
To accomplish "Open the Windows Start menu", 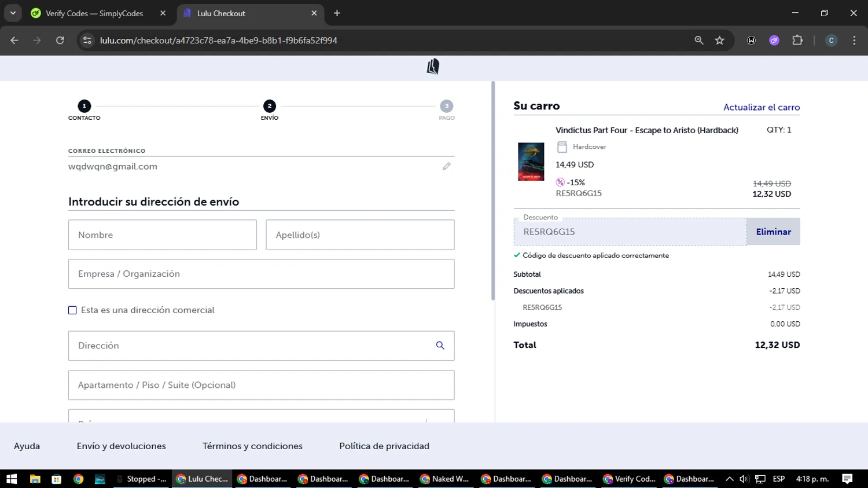I will click(x=12, y=479).
